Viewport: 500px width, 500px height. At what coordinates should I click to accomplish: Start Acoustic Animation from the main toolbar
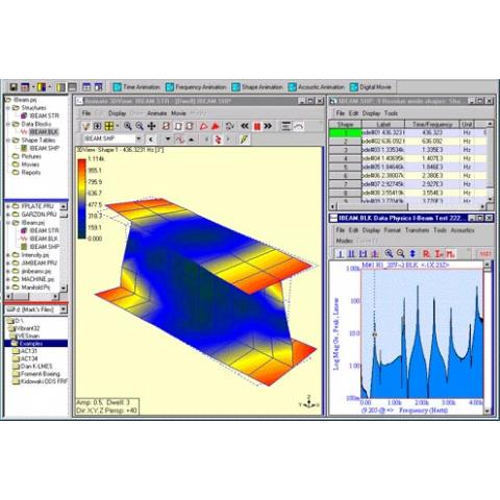316,87
